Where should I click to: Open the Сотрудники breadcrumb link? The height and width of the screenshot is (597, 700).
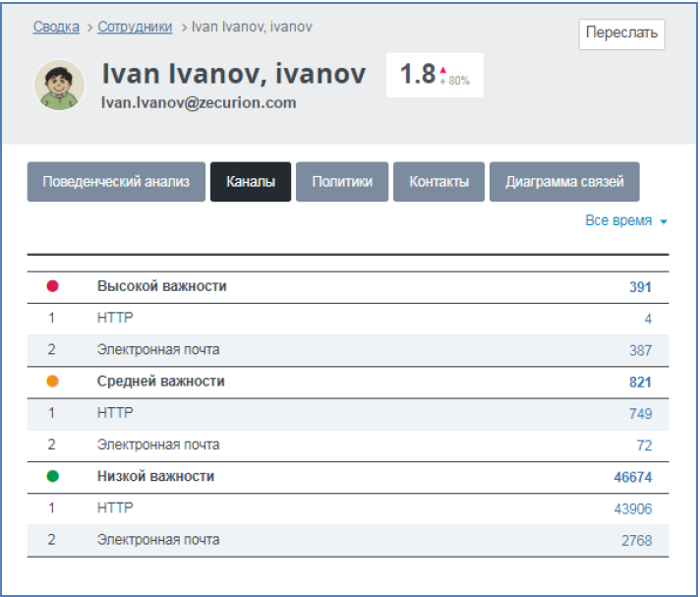[135, 27]
